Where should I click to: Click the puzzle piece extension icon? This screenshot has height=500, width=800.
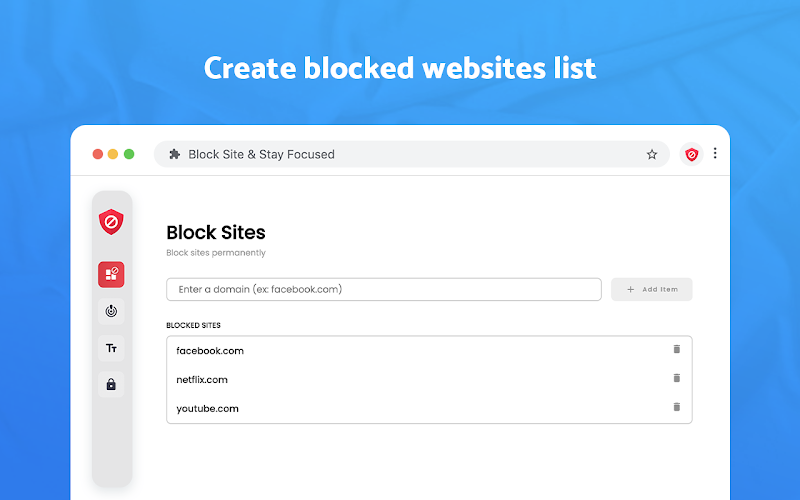coord(174,154)
